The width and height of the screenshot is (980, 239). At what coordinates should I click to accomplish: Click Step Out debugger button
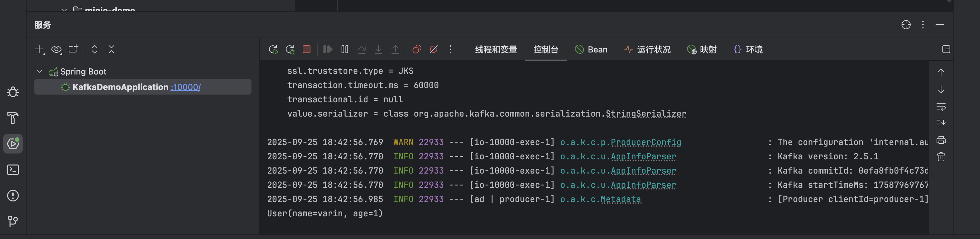click(x=395, y=50)
